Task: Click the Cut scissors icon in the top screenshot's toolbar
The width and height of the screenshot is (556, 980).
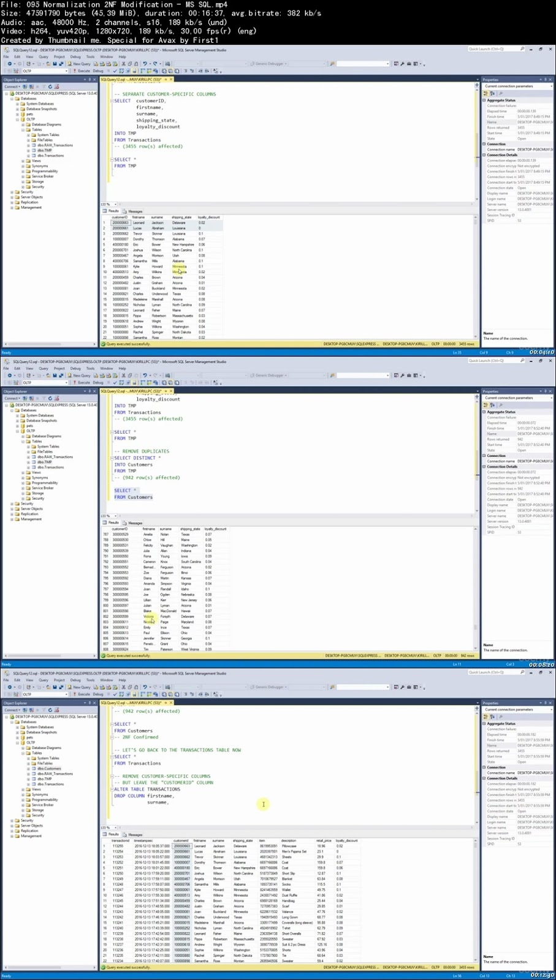Action: [123, 64]
